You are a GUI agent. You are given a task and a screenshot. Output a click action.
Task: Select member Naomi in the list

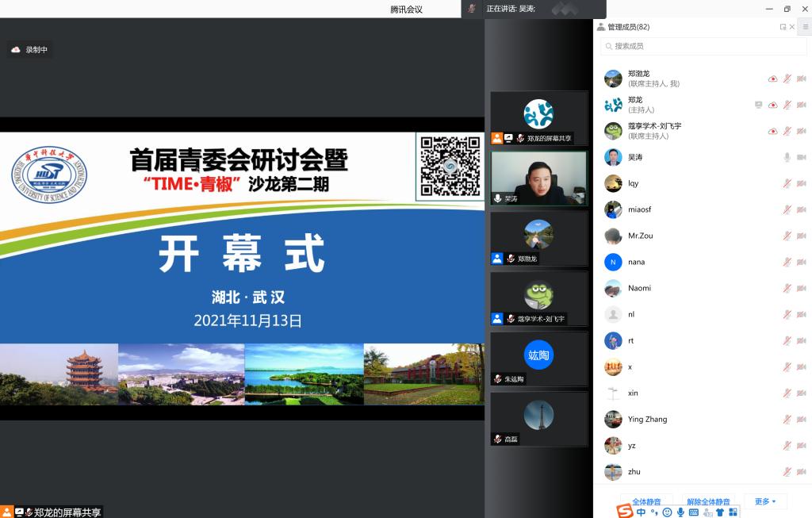coord(639,288)
